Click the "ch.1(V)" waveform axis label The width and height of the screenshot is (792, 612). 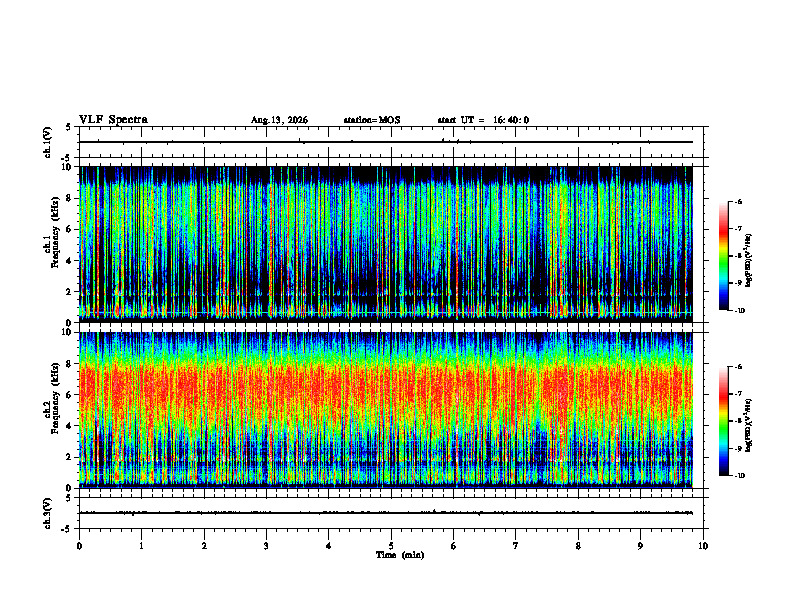pyautogui.click(x=48, y=142)
